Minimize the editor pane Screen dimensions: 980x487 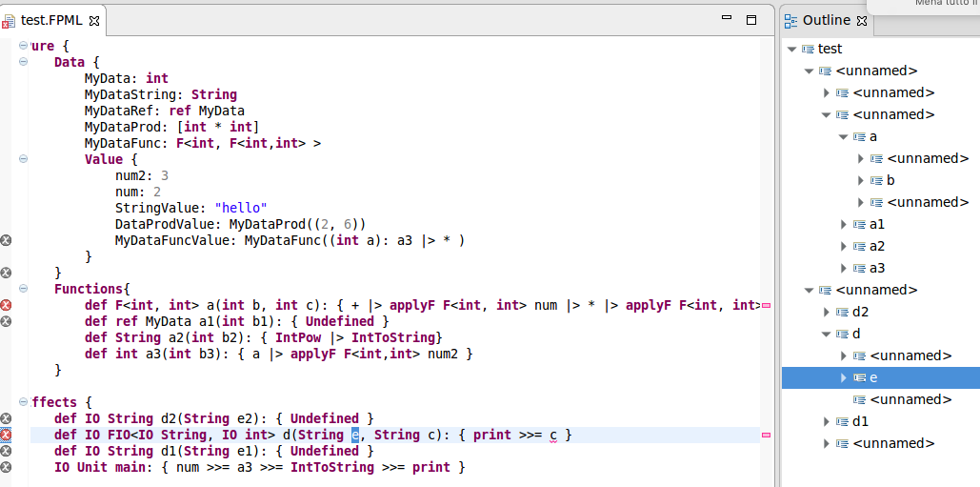pos(728,19)
